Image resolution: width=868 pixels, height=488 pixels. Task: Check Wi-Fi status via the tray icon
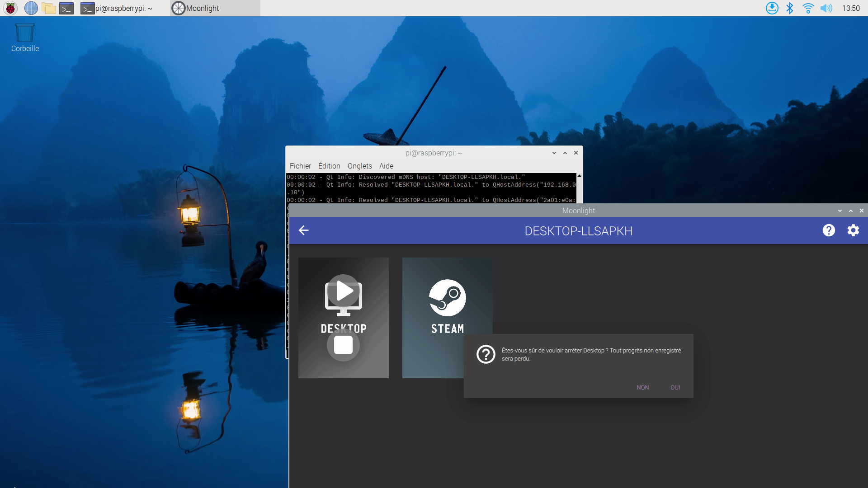808,8
